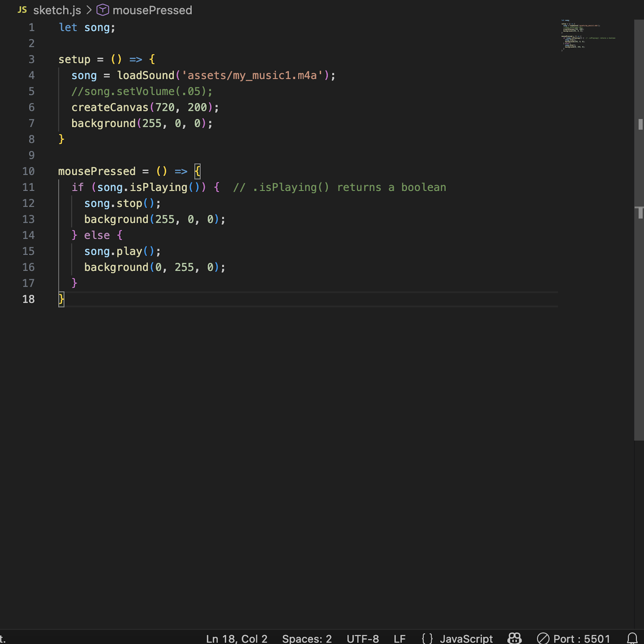Open notifications bell icon

click(632, 638)
